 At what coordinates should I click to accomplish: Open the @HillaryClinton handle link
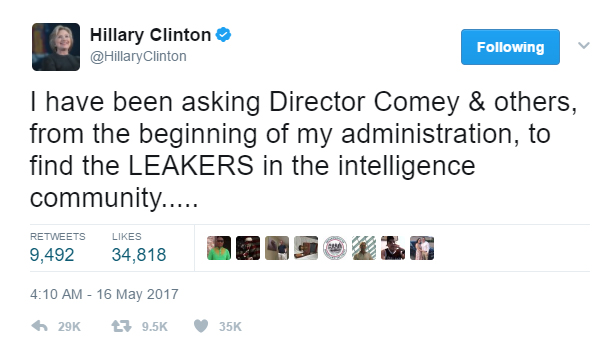138,56
